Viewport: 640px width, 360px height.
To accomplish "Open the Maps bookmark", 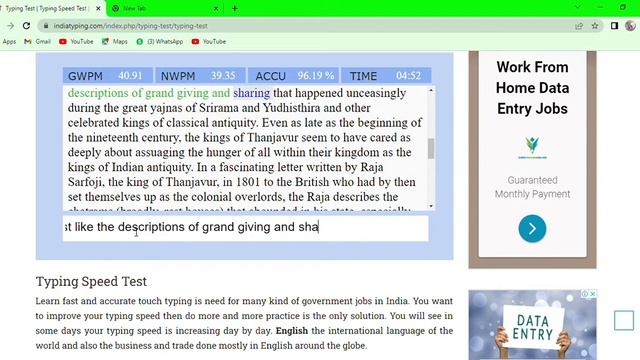I will [x=115, y=42].
